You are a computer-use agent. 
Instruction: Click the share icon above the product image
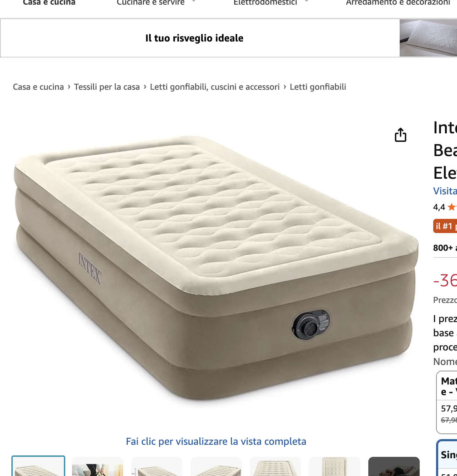pos(401,135)
